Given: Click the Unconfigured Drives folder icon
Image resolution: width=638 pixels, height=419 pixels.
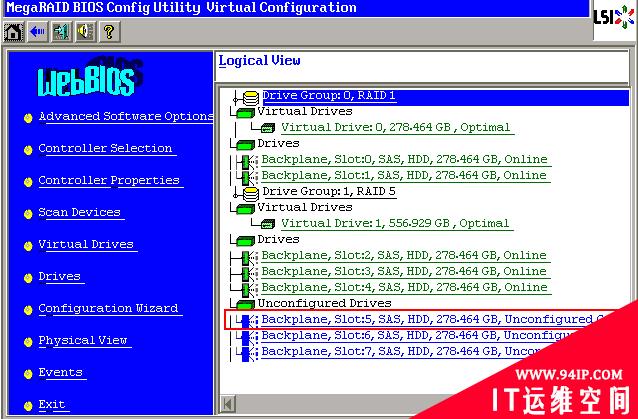Looking at the screenshot, I should tap(245, 304).
